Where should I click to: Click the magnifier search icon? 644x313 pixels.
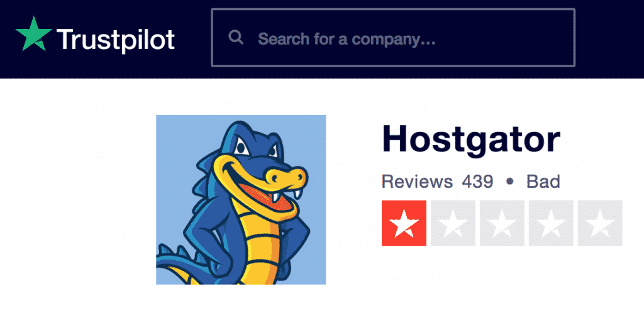click(x=236, y=38)
